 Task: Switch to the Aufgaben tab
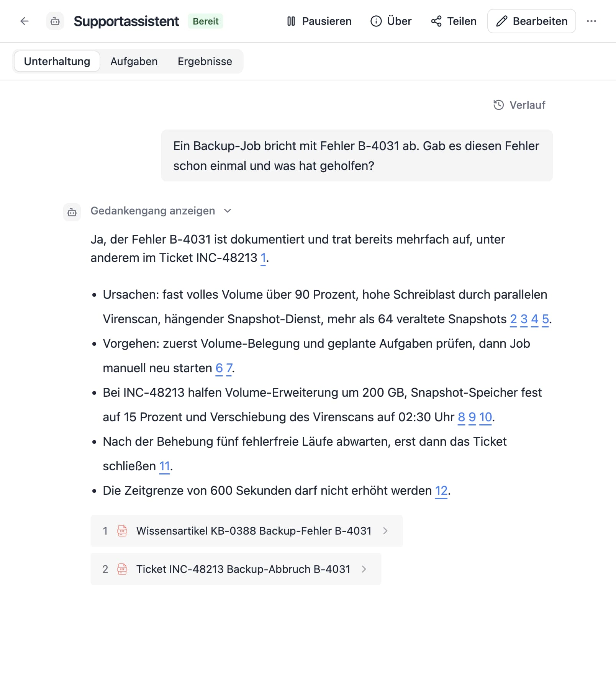click(x=134, y=61)
